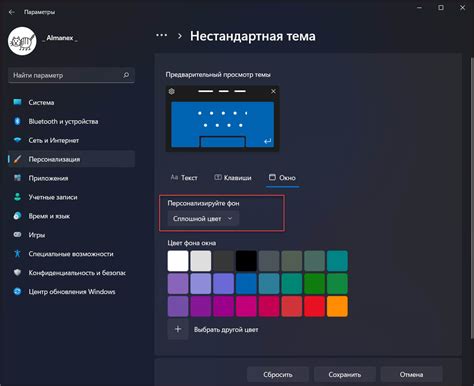Open Центр обновления Windows via its icon

coord(17,292)
